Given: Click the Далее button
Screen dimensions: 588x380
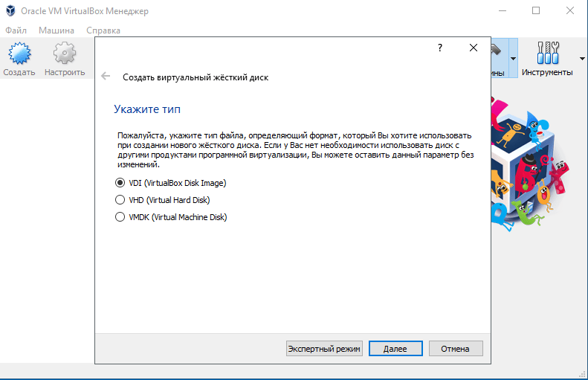Looking at the screenshot, I should tap(395, 349).
